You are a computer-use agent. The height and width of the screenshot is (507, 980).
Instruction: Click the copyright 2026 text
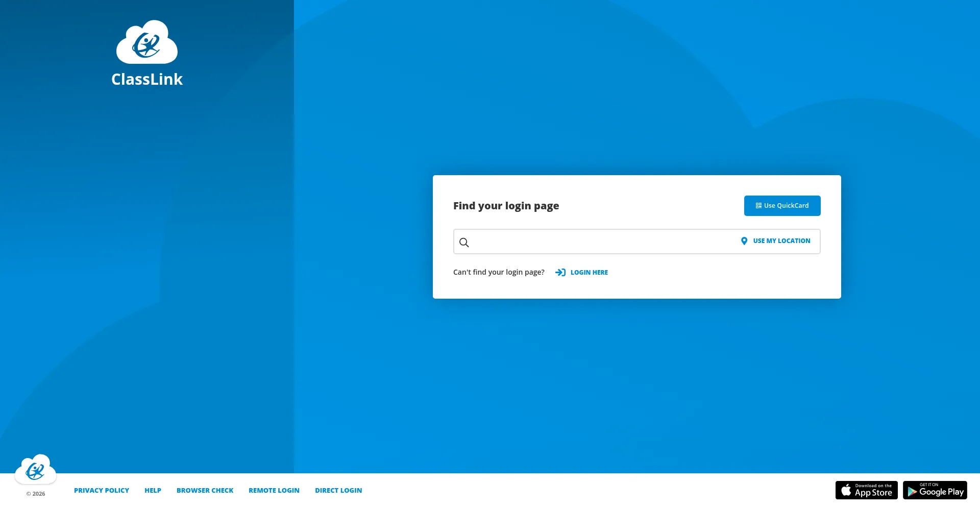tap(35, 493)
